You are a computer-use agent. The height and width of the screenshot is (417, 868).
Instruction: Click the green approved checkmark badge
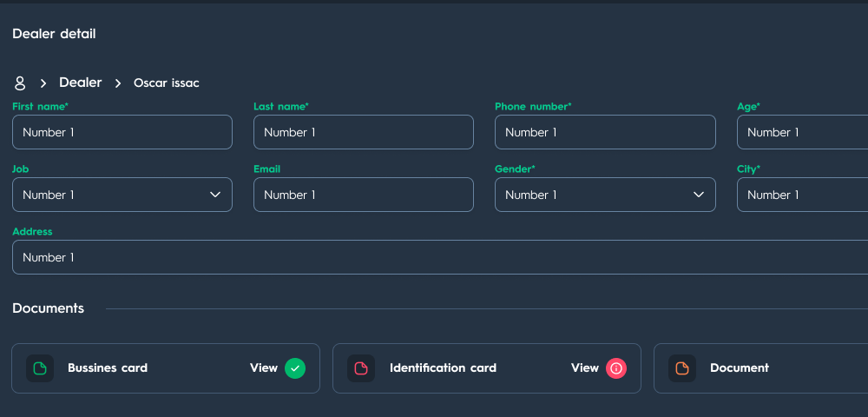pyautogui.click(x=295, y=368)
